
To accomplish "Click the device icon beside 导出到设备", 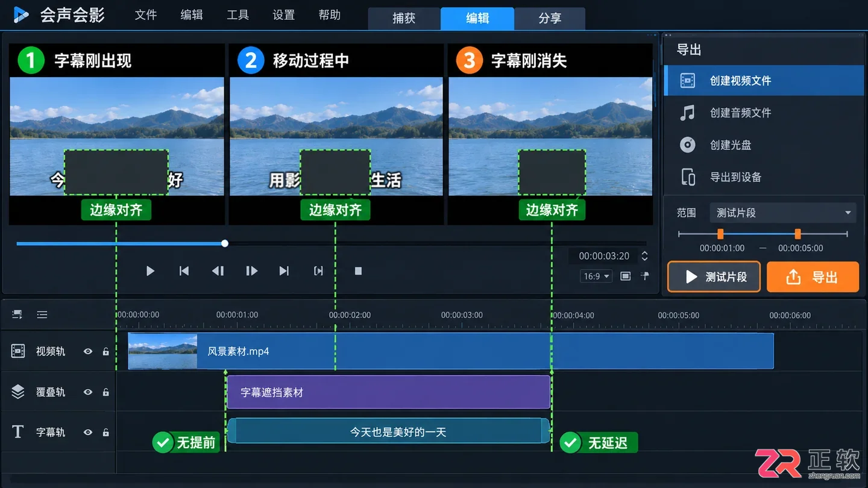I will [x=688, y=177].
